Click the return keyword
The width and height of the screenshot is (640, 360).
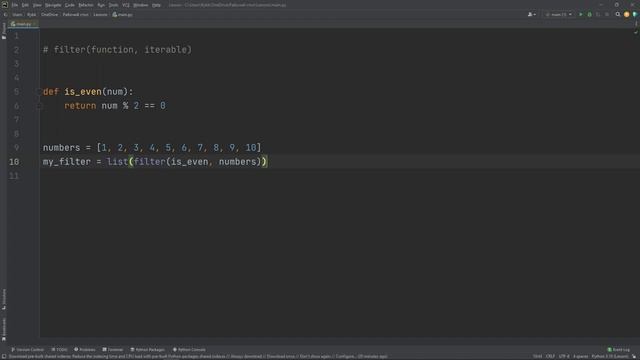point(80,106)
